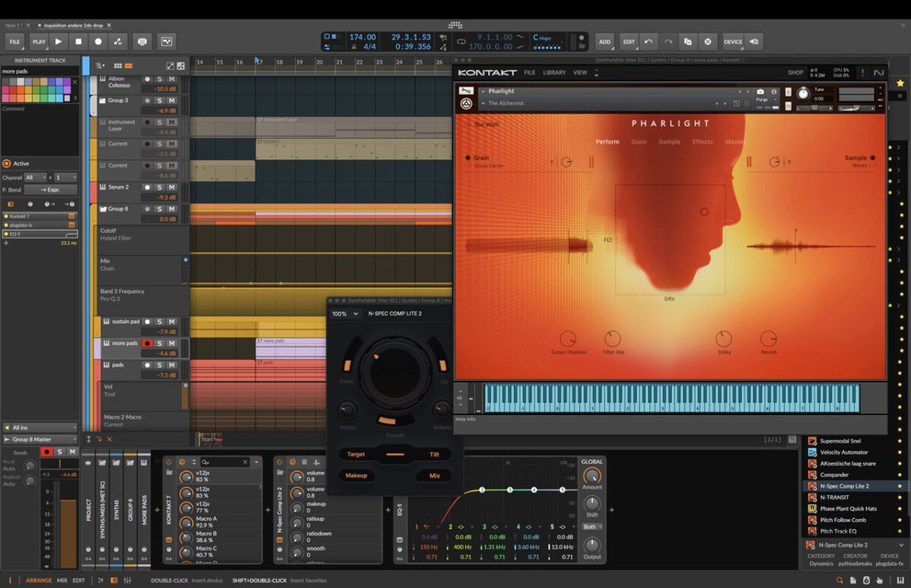
Task: Click Kontakt snapshot camera icon
Action: pos(761,92)
